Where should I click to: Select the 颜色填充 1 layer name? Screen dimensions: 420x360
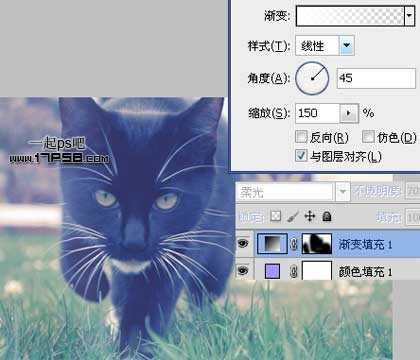coord(365,272)
